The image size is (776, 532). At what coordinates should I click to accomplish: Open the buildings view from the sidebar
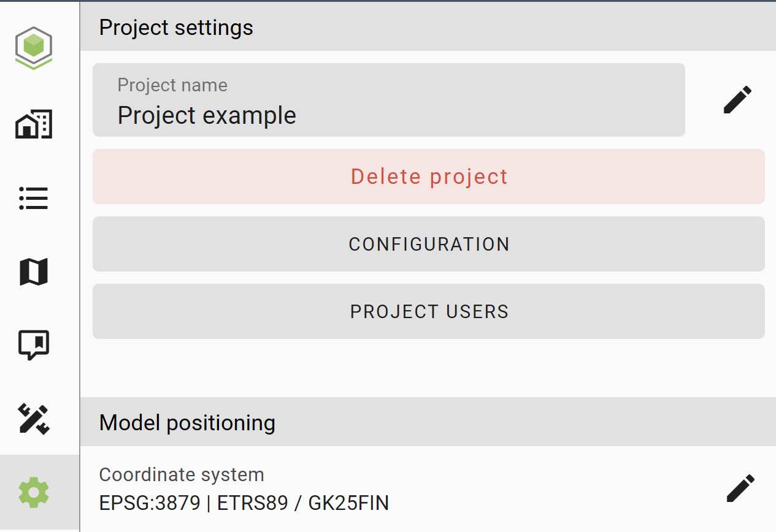34,124
